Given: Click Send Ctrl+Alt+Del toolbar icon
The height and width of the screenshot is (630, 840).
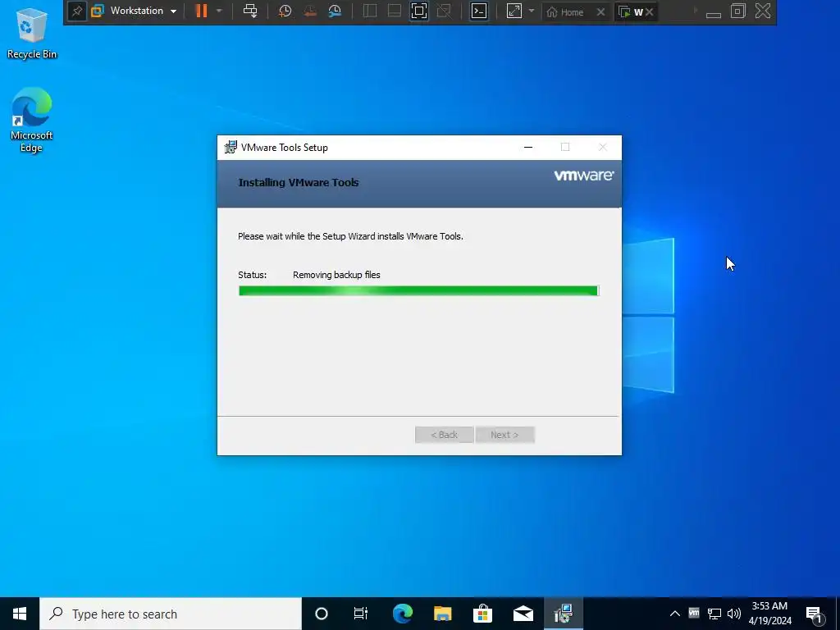Looking at the screenshot, I should (250, 11).
